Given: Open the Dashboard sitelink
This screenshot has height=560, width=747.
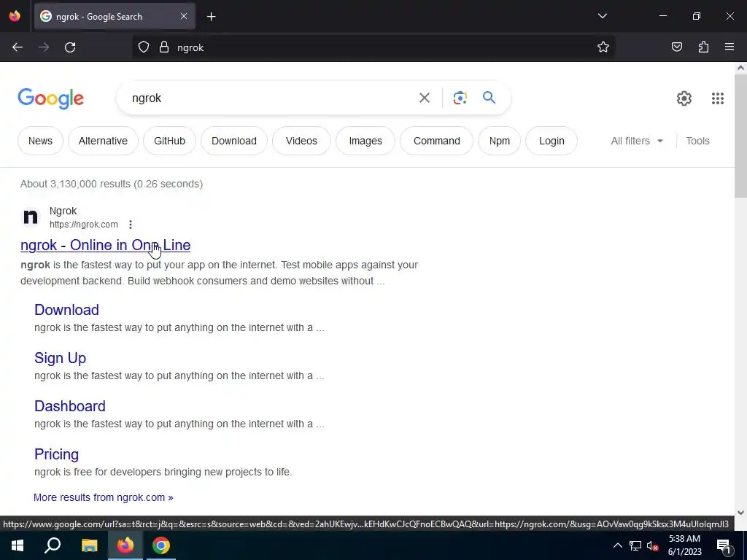Looking at the screenshot, I should (70, 405).
